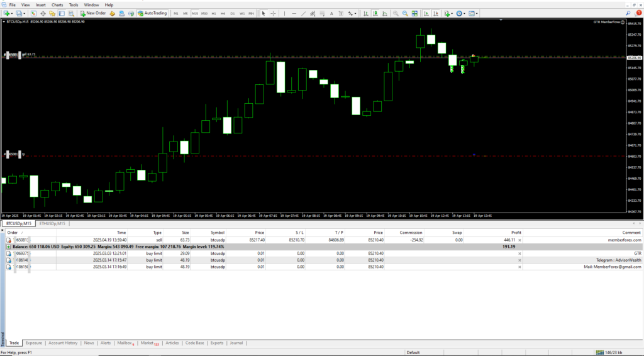This screenshot has width=644, height=356.
Task: Click the New Order button
Action: click(92, 13)
